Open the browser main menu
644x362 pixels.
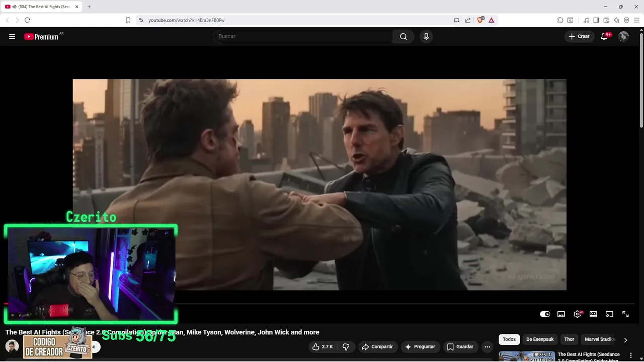coord(636,20)
